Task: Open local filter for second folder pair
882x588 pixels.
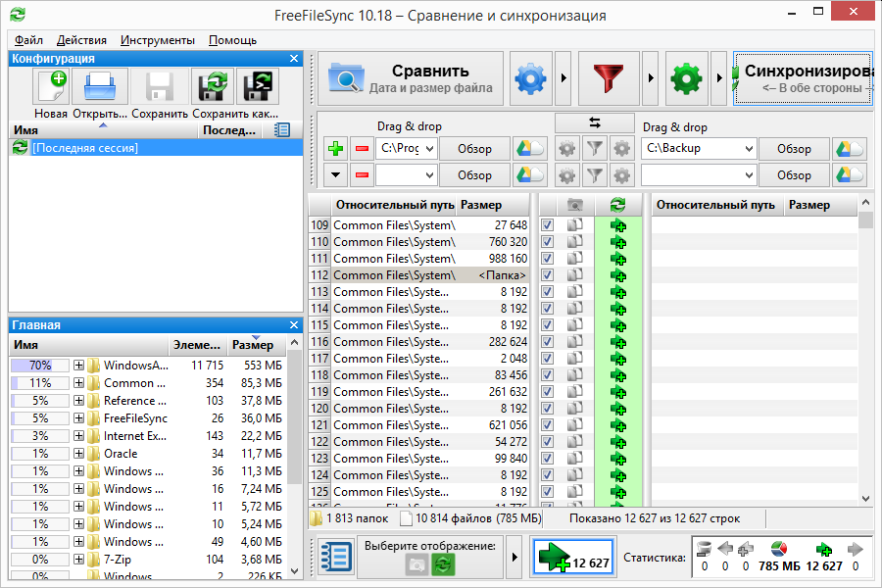Action: (595, 175)
